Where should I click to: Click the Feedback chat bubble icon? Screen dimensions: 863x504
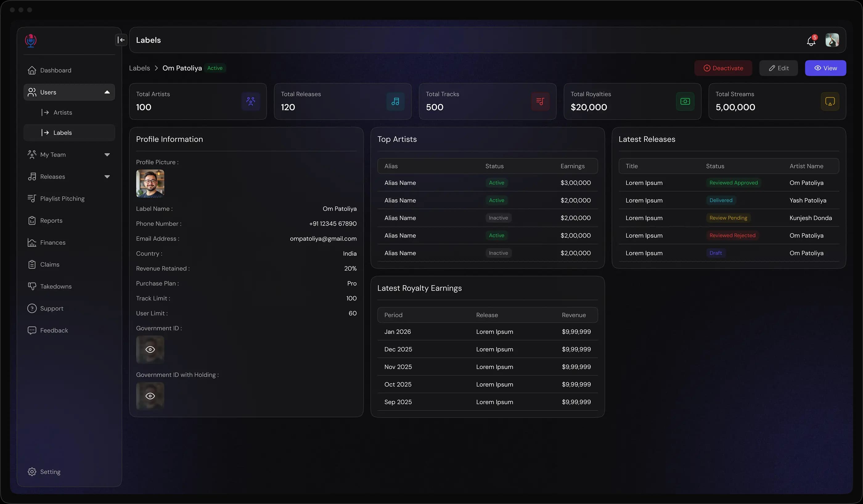click(32, 331)
